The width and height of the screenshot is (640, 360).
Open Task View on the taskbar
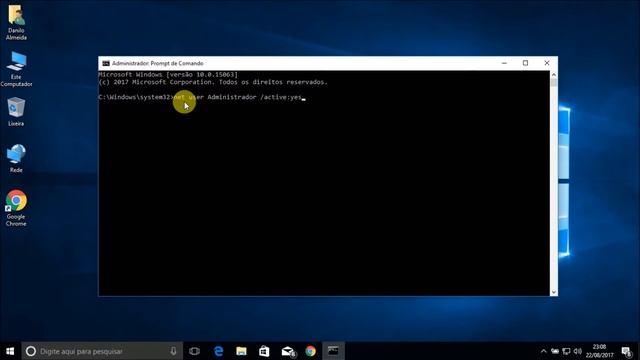tap(195, 351)
